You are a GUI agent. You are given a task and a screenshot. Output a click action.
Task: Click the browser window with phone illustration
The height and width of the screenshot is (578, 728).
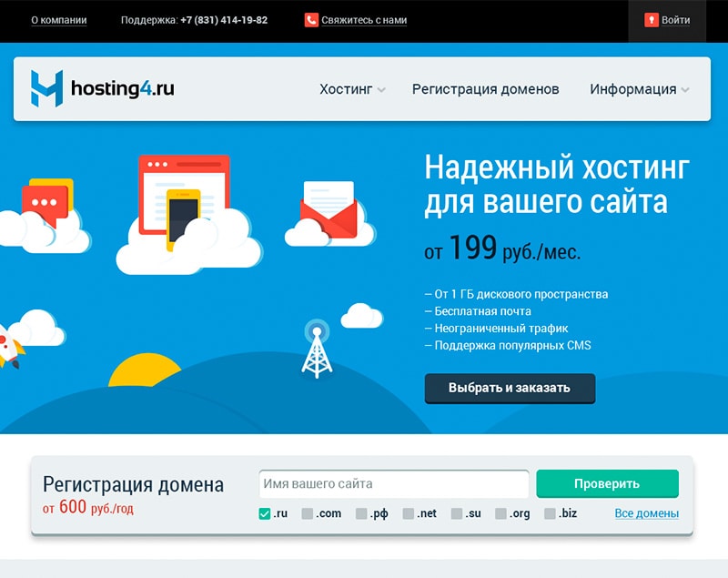[x=182, y=200]
